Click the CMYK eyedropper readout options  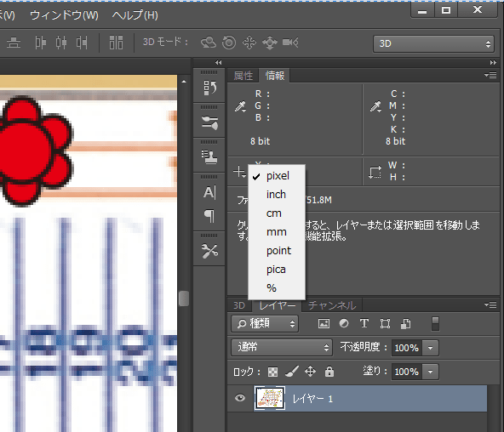[x=375, y=106]
